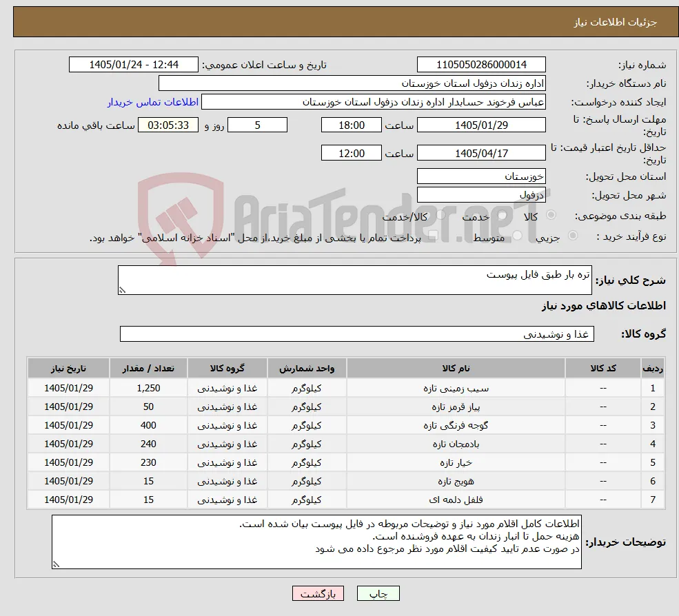679x616 pixels.
Task: Click the announcement date field 1405/01/24 - 12:44
Action: pyautogui.click(x=133, y=65)
